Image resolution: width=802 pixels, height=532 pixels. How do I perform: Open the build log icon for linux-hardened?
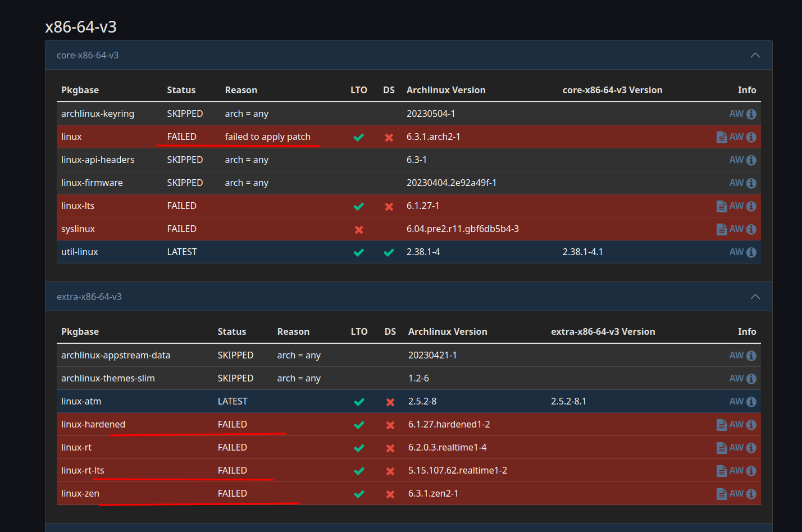tap(722, 425)
